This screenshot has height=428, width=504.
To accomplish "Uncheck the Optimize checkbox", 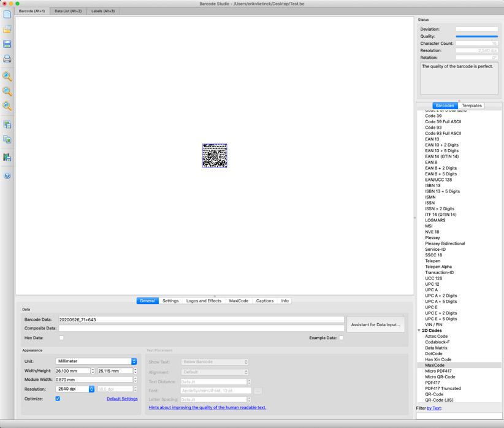I will coord(58,399).
